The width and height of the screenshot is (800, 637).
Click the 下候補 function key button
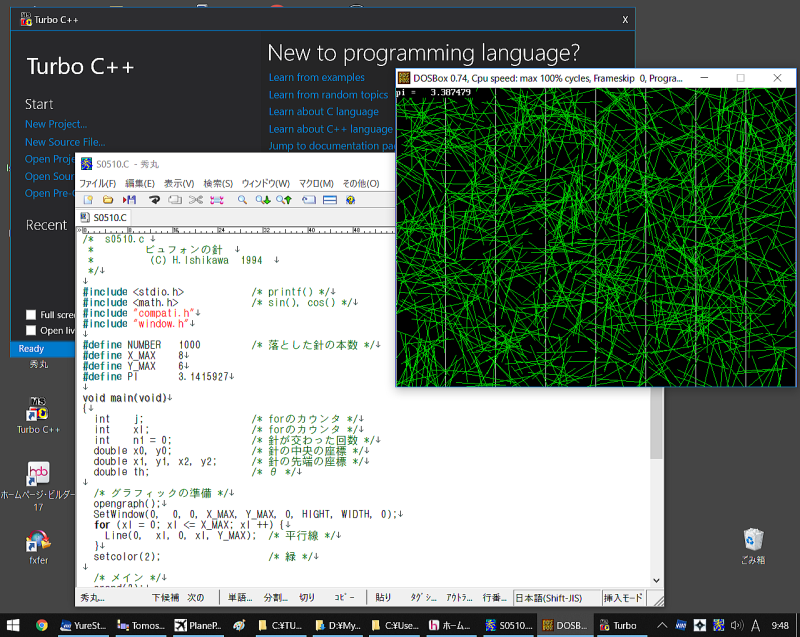[165, 598]
